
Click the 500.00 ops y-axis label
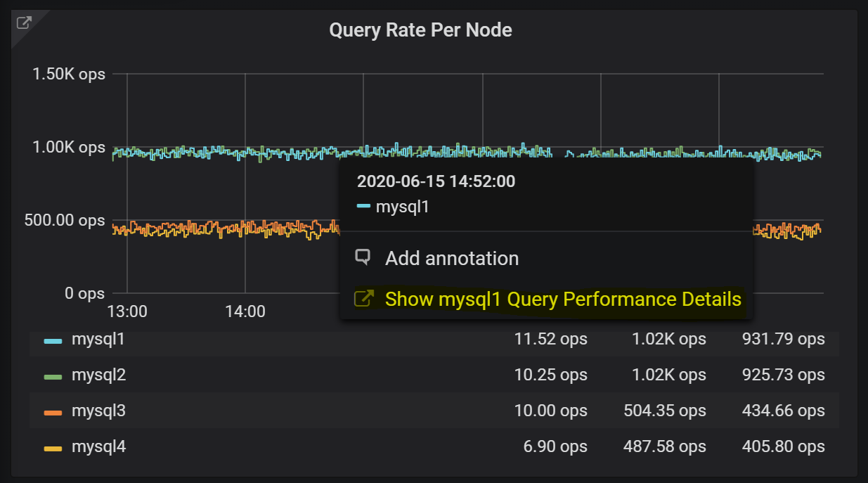pyautogui.click(x=68, y=219)
